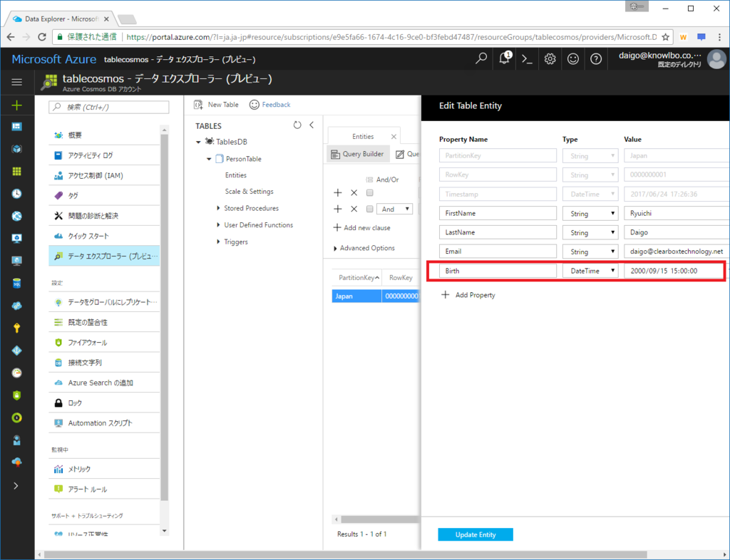This screenshot has height=560, width=730.
Task: Open the LastName type dropdown
Action: click(x=590, y=232)
